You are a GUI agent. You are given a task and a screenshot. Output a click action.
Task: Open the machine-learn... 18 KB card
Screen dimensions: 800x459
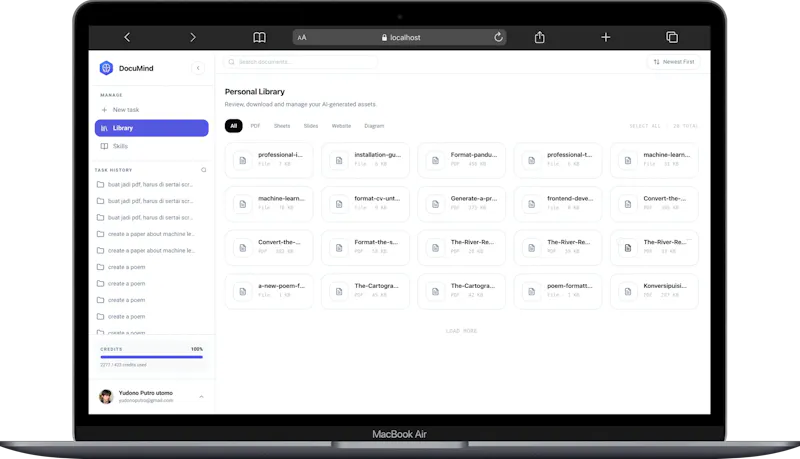269,204
